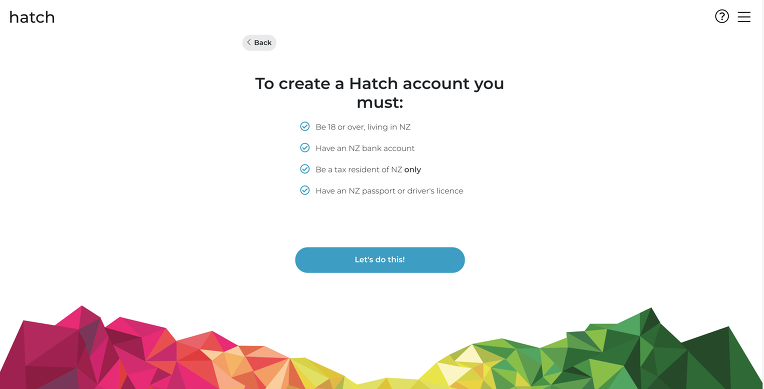Click the Be a tax resident of NZ text
764x389 pixels.
point(359,170)
